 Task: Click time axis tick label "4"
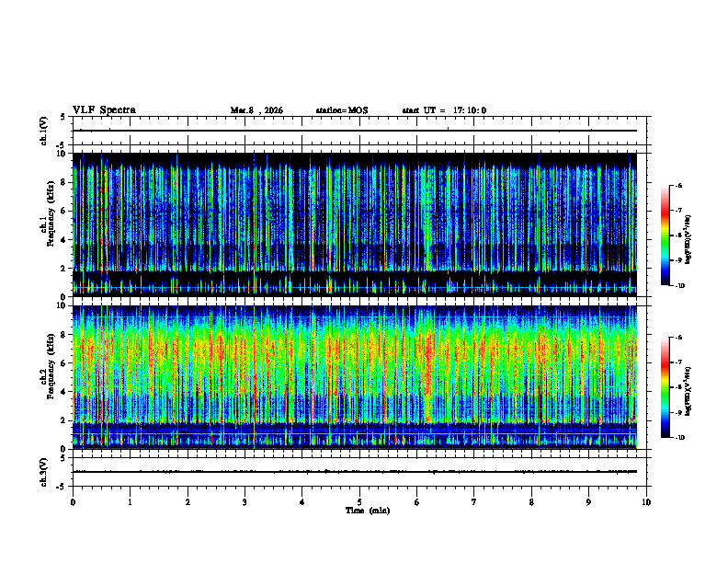point(302,502)
